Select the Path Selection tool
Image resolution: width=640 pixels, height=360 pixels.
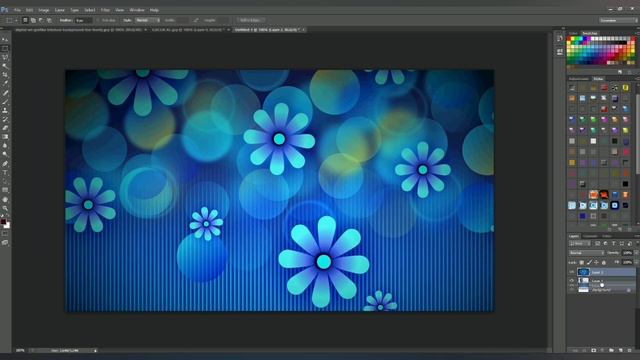[5, 181]
